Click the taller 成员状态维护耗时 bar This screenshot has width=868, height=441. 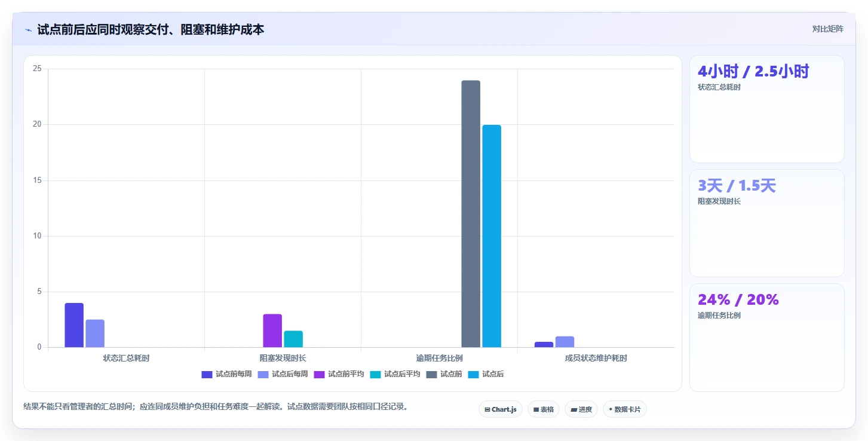(565, 342)
